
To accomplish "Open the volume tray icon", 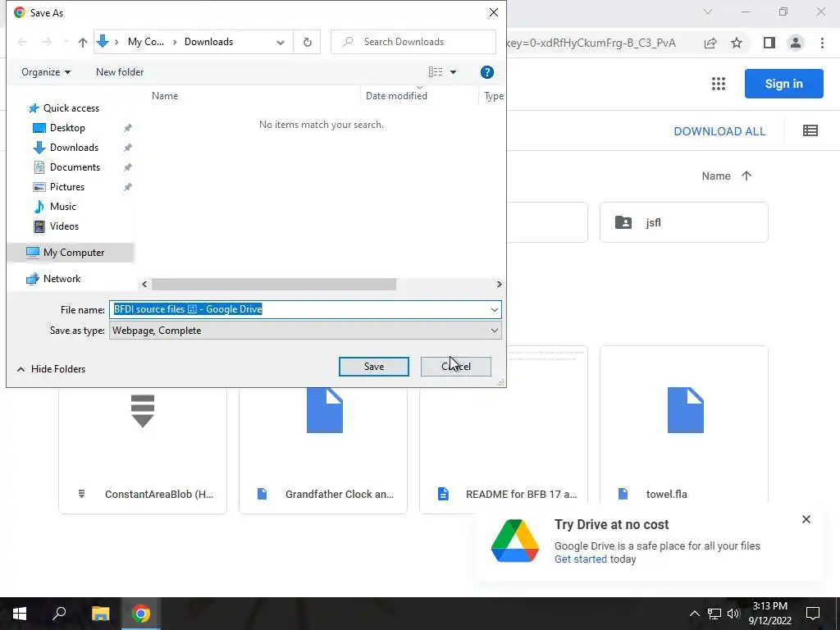I will 733,614.
